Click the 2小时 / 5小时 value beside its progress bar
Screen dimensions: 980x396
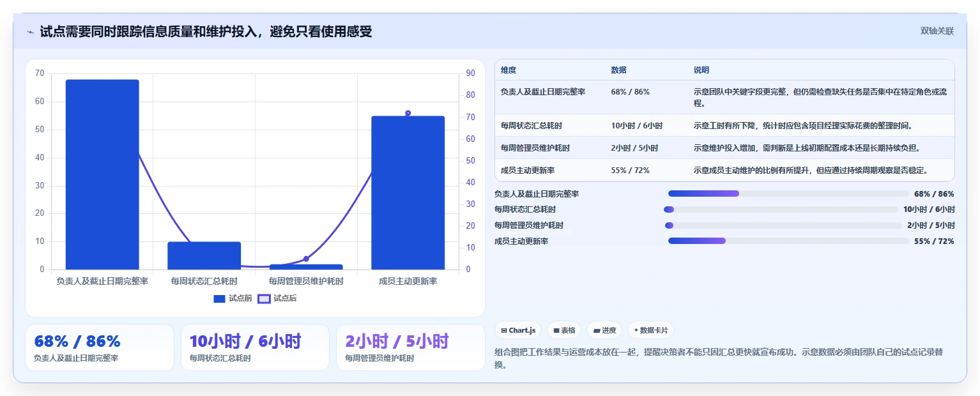[931, 225]
